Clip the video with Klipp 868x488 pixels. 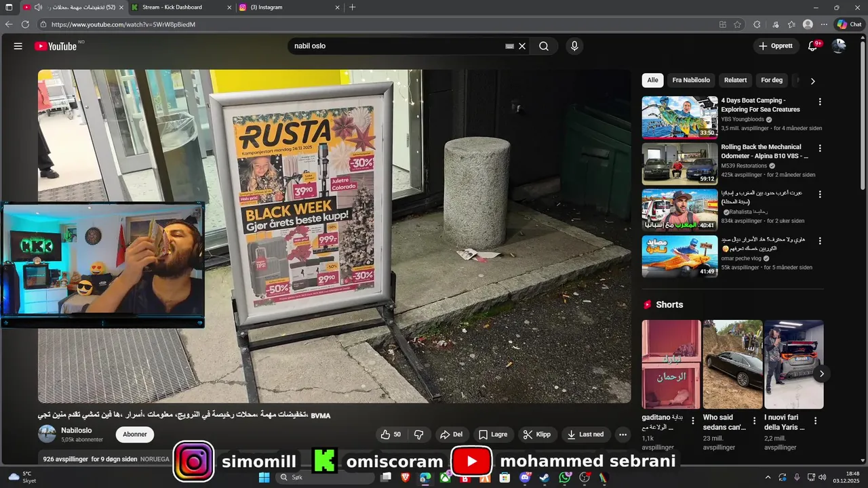point(537,434)
